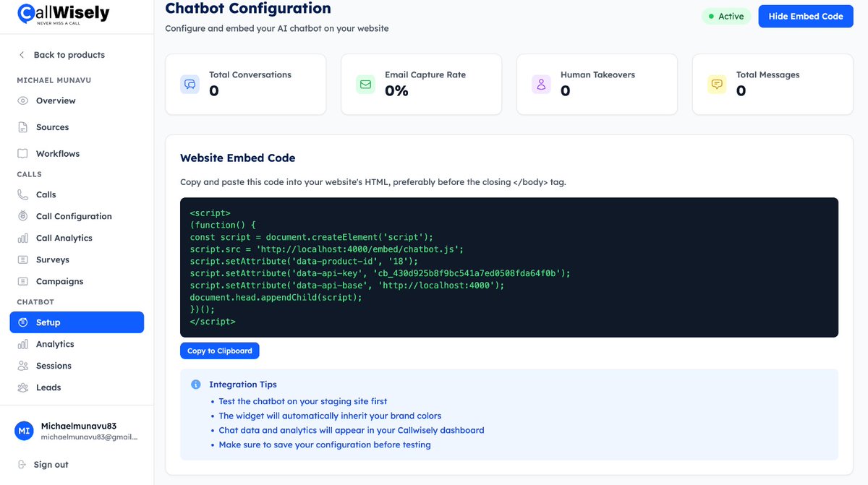Select the Setup menu item
The width and height of the screenshot is (868, 485).
77,322
